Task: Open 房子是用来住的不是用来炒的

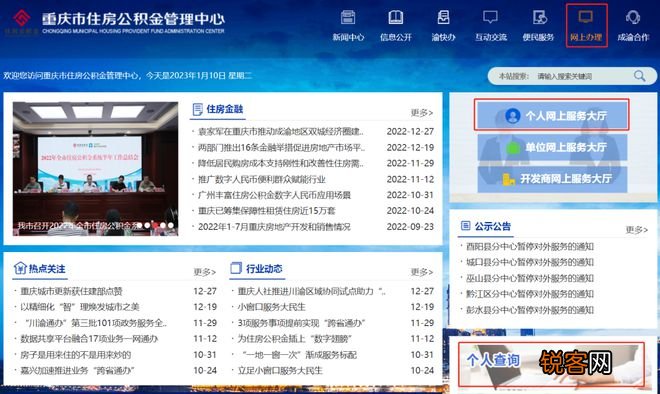Action: [x=76, y=355]
